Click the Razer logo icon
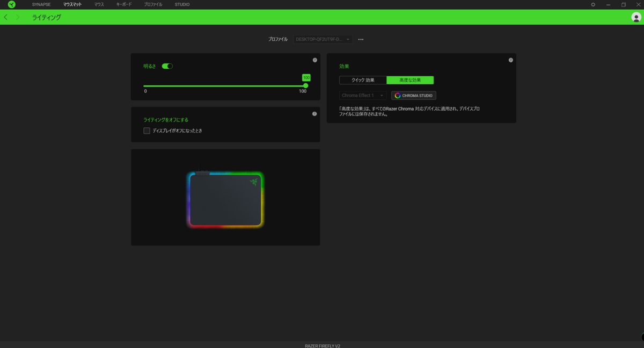 [11, 4]
